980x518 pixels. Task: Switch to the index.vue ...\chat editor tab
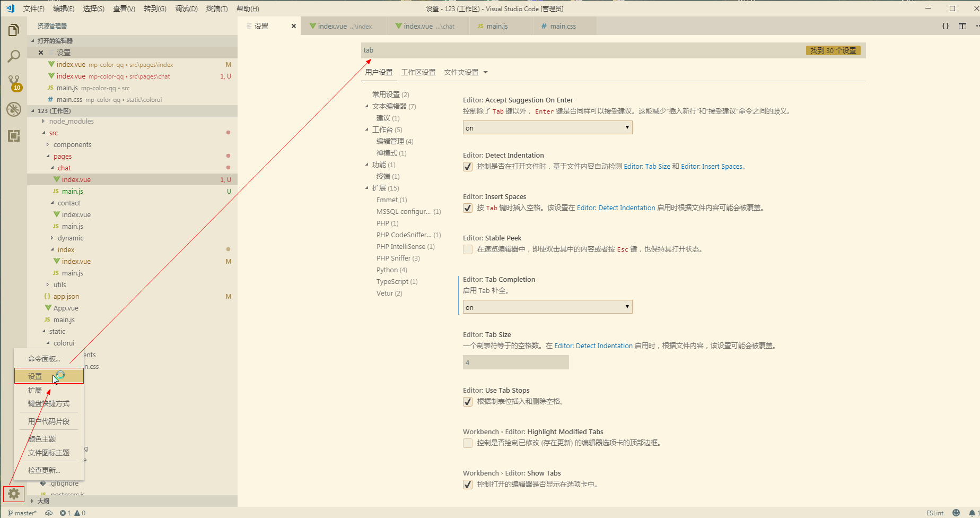pos(428,26)
